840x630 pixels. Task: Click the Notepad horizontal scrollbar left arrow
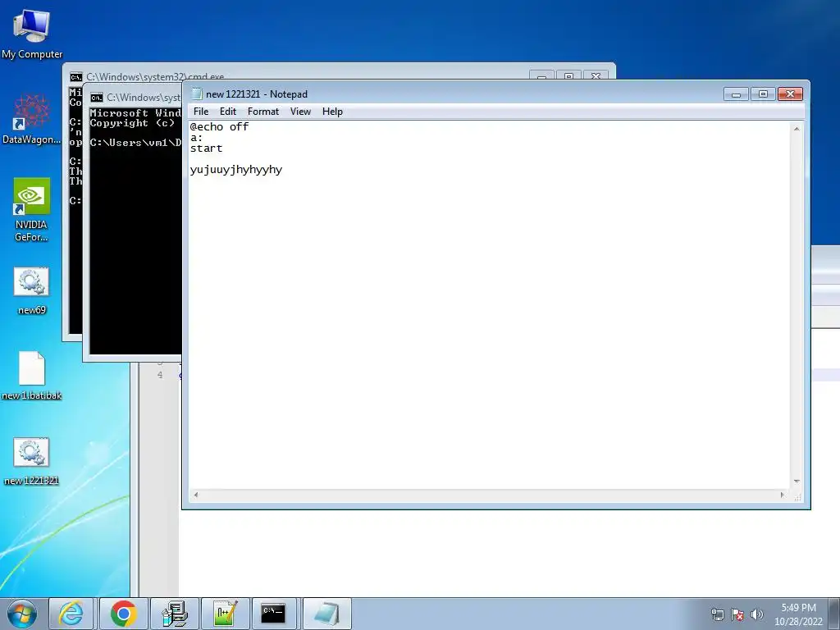(196, 495)
